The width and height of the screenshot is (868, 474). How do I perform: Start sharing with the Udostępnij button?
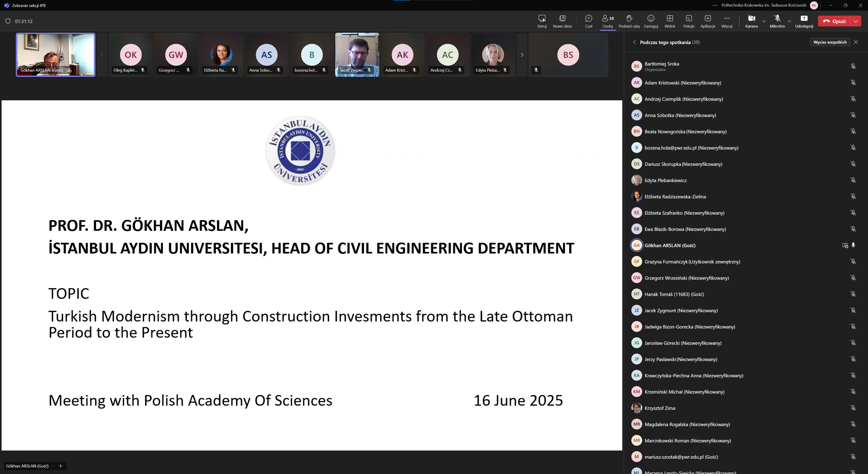click(804, 21)
